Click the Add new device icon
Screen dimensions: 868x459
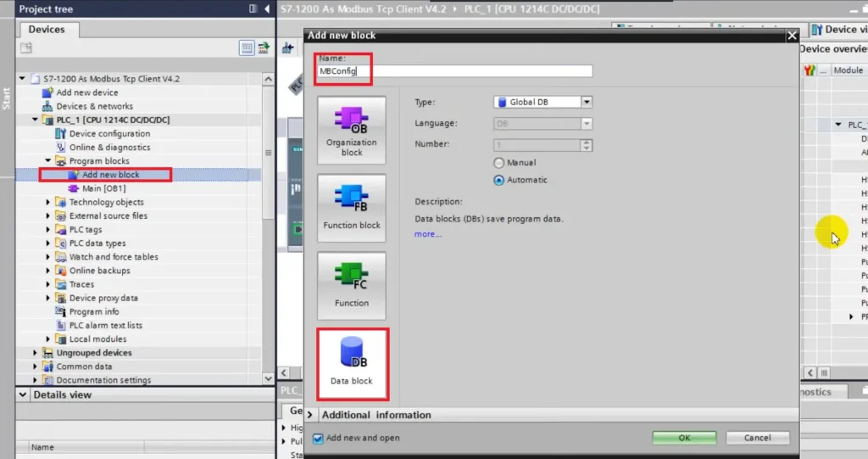coord(48,92)
